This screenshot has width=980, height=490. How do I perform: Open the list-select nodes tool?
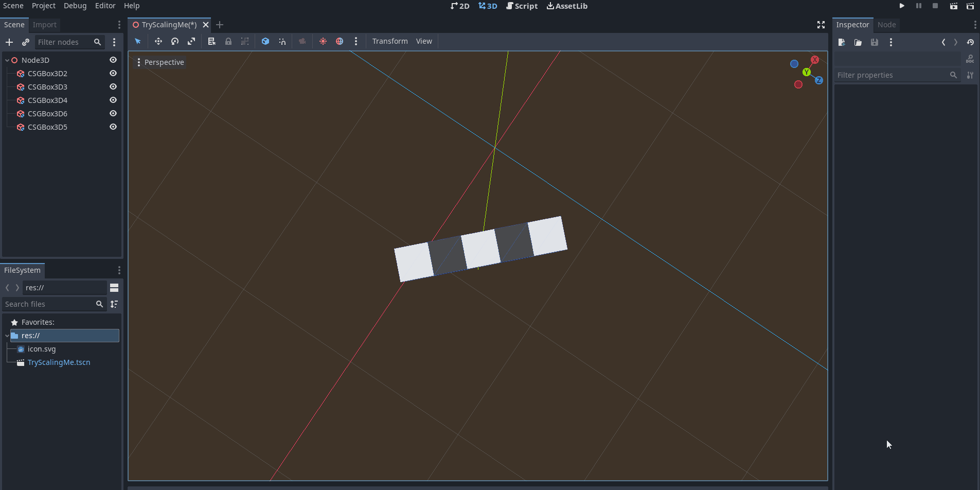[x=211, y=41]
